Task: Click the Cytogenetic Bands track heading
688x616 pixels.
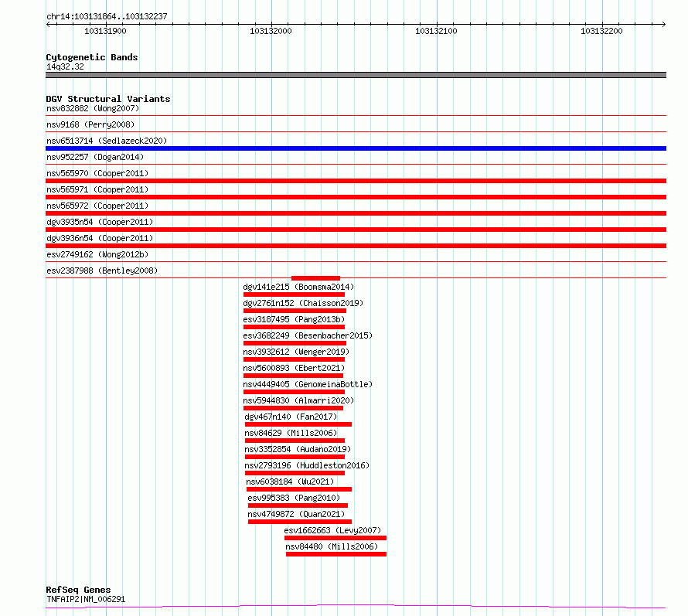Action: pyautogui.click(x=92, y=57)
